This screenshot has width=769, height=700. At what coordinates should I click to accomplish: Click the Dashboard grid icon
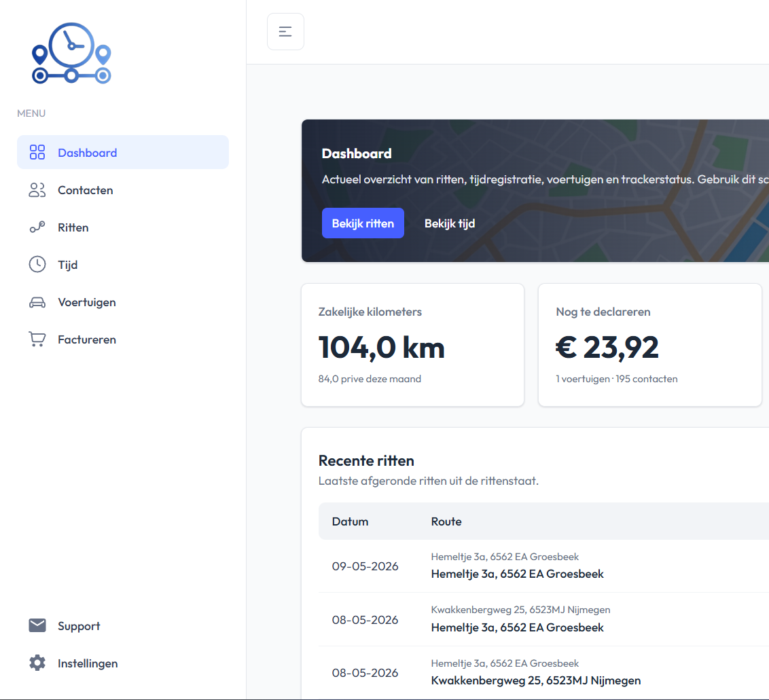(x=37, y=153)
